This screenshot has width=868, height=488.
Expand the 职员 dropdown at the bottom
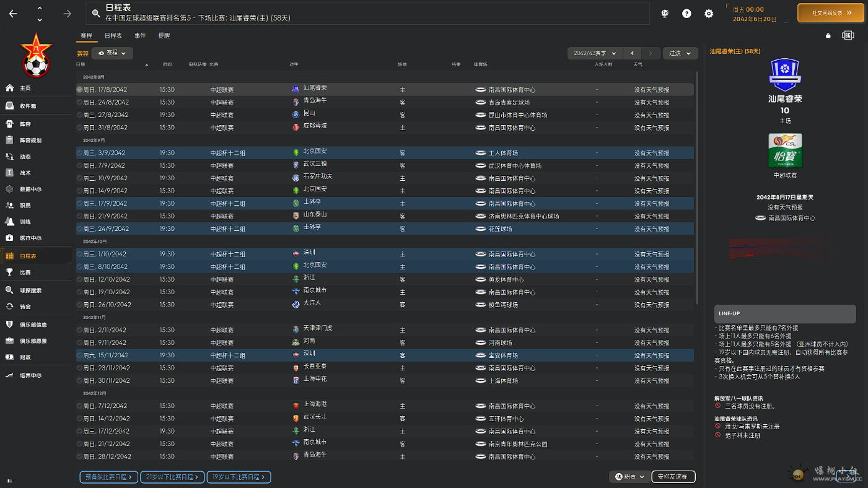pyautogui.click(x=629, y=477)
